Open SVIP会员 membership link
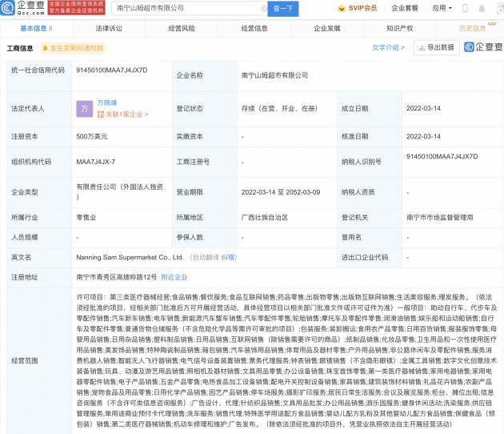 pos(362,8)
